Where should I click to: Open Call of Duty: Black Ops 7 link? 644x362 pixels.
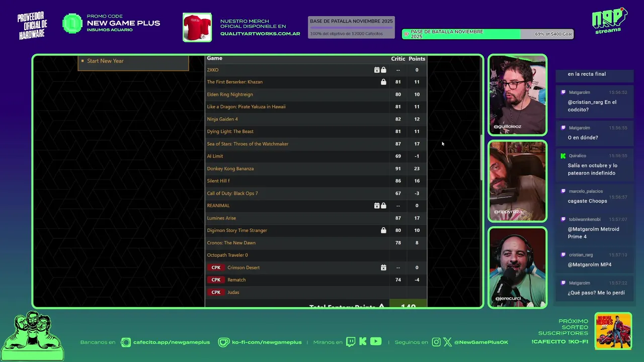click(x=232, y=193)
